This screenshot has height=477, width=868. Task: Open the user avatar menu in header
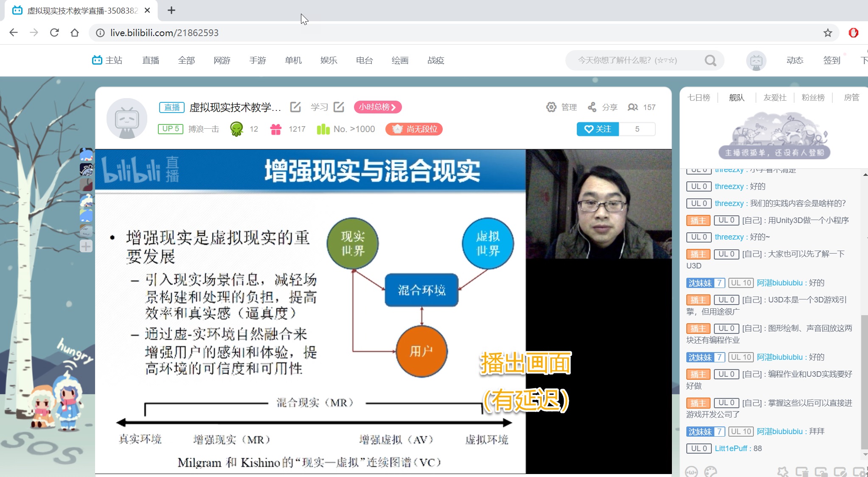(x=756, y=60)
